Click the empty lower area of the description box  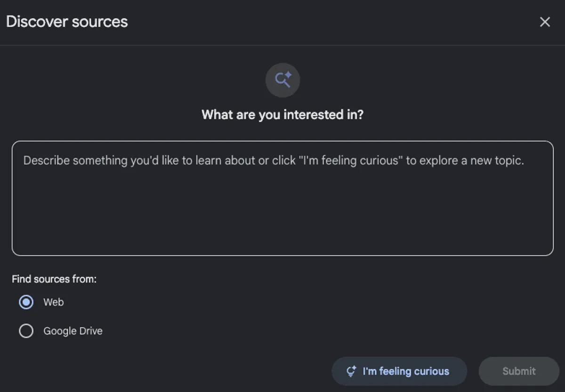click(282, 226)
